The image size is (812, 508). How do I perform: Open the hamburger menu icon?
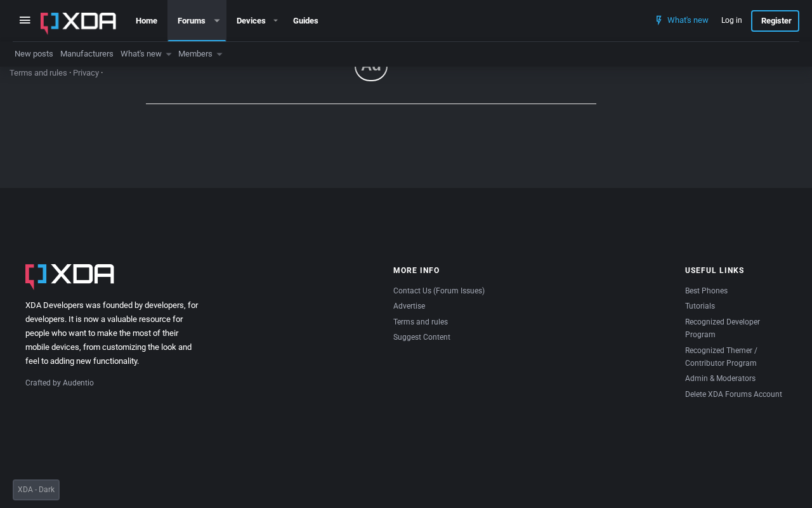(x=25, y=20)
